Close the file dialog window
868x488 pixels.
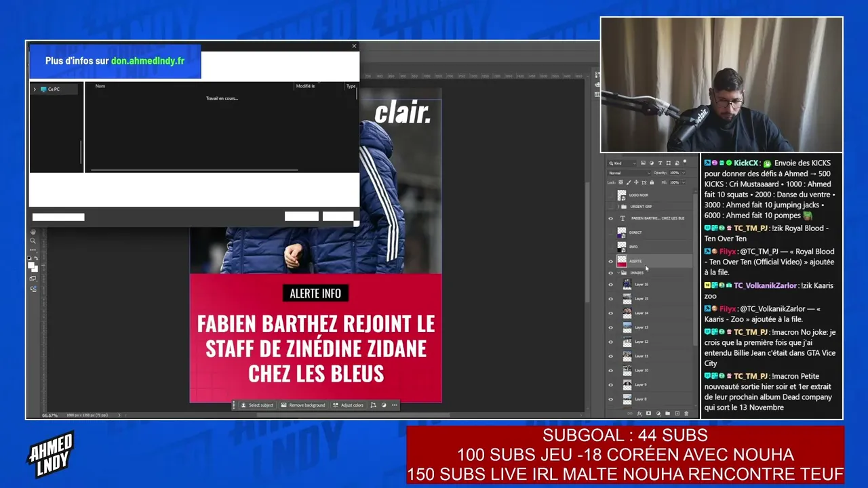pos(354,46)
